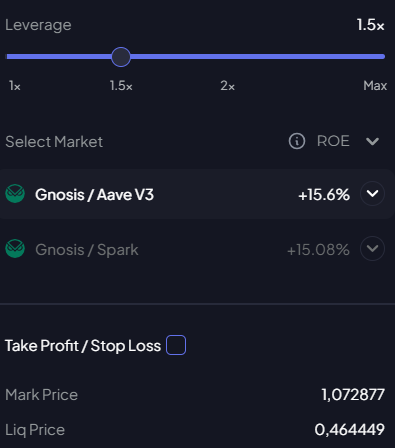Viewport: 395px width, 448px height.
Task: Click the +15.08% ROE value
Action: [x=318, y=250]
